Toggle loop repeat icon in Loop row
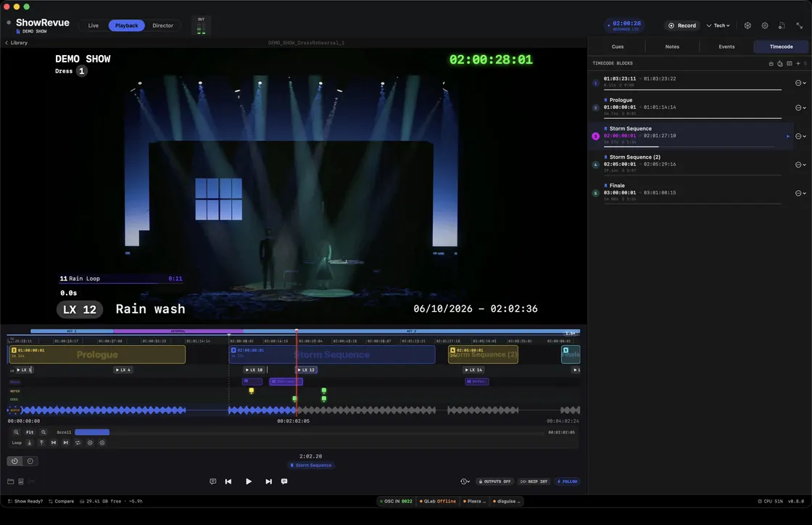This screenshot has height=525, width=812. tap(78, 442)
